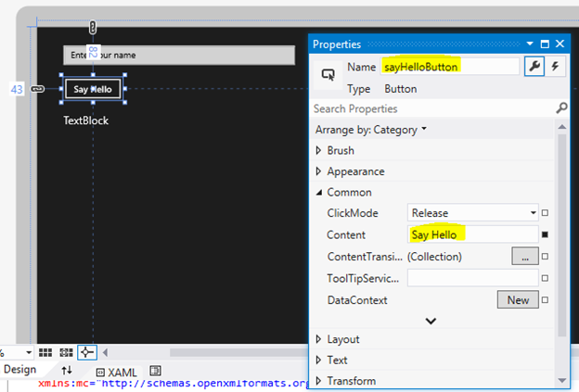Viewport: 579px width, 392px height.
Task: Click the Content field Say Hello
Action: tap(472, 234)
